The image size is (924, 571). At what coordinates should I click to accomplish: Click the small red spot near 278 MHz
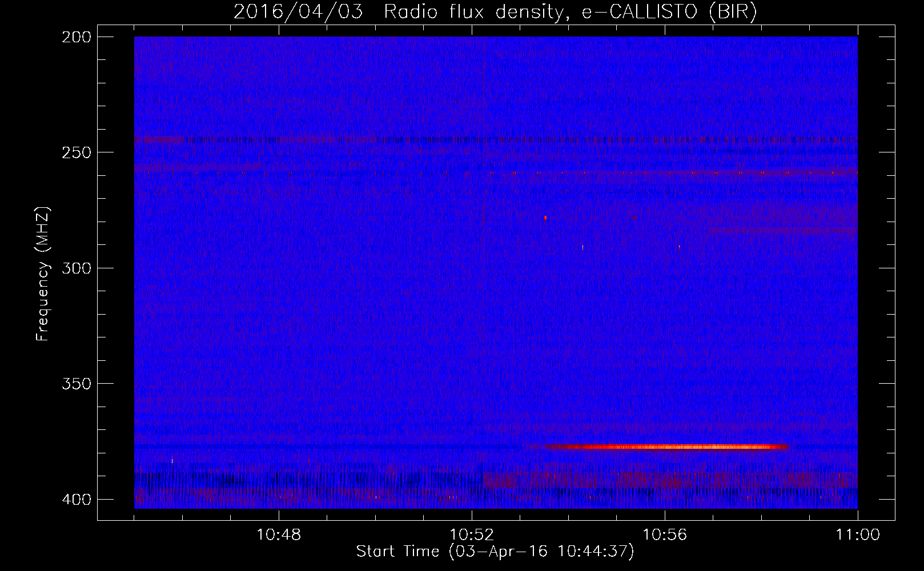point(546,218)
